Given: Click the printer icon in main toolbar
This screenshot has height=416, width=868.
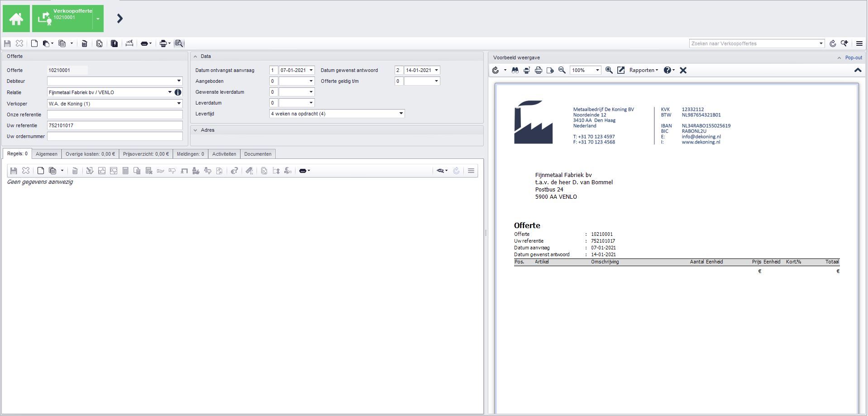Looking at the screenshot, I should [x=163, y=43].
